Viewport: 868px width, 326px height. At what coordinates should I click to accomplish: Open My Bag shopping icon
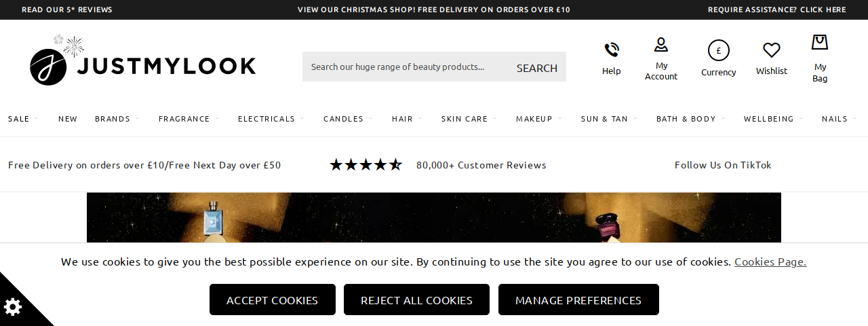(820, 42)
